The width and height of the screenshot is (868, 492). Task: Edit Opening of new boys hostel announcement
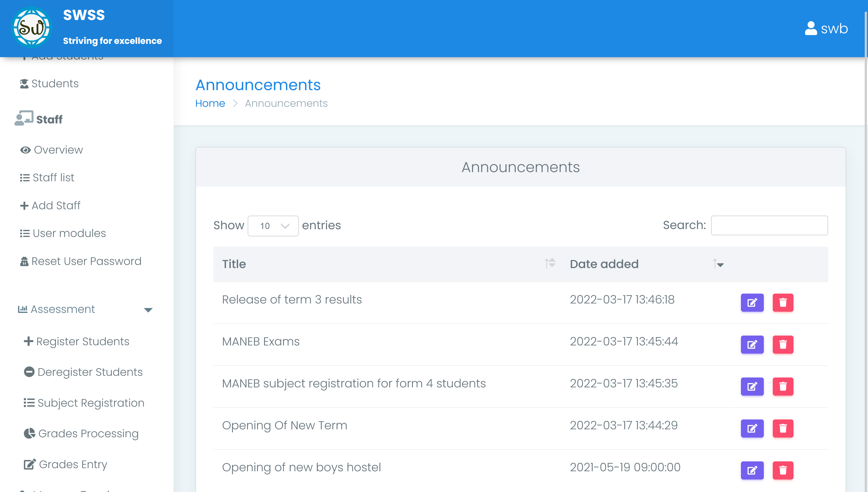752,470
